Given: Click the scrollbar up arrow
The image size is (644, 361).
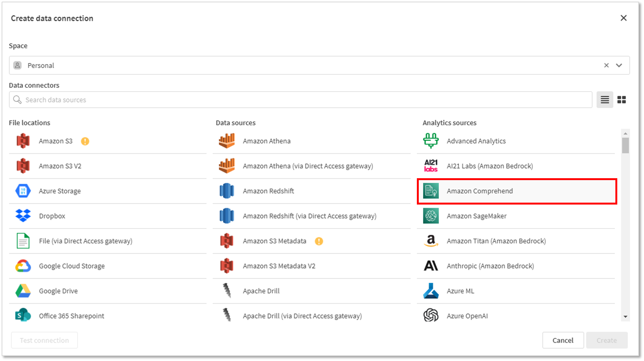Looking at the screenshot, I should [625, 134].
